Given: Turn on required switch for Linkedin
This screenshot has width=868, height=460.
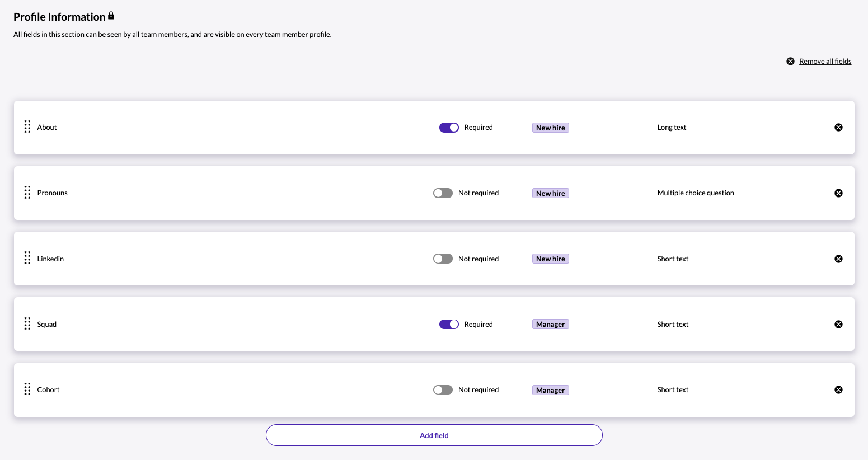Looking at the screenshot, I should 443,259.
